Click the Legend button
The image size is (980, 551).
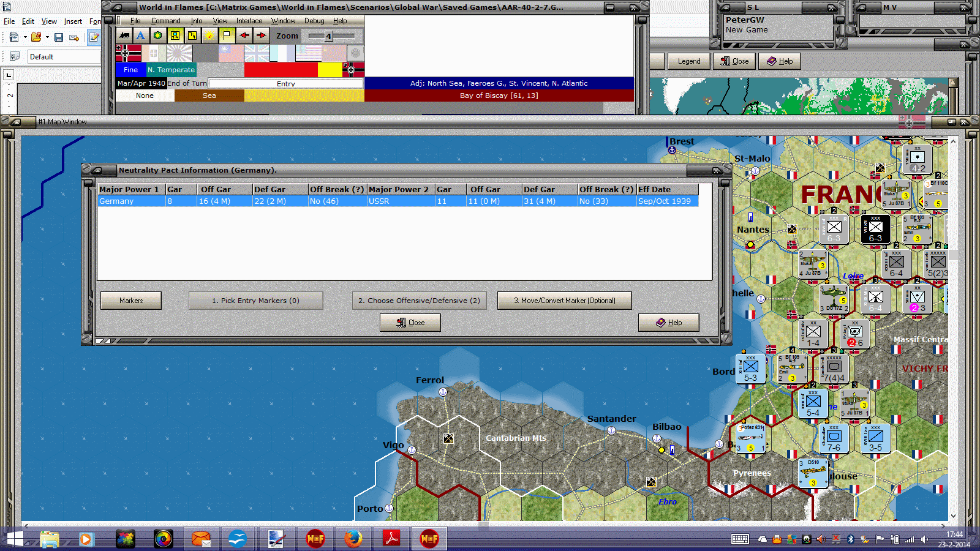coord(688,61)
